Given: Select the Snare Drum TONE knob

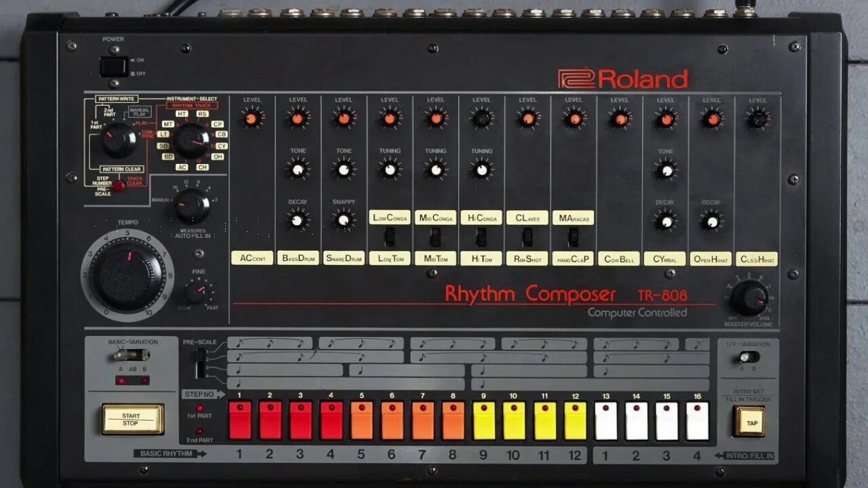Looking at the screenshot, I should coord(344,169).
